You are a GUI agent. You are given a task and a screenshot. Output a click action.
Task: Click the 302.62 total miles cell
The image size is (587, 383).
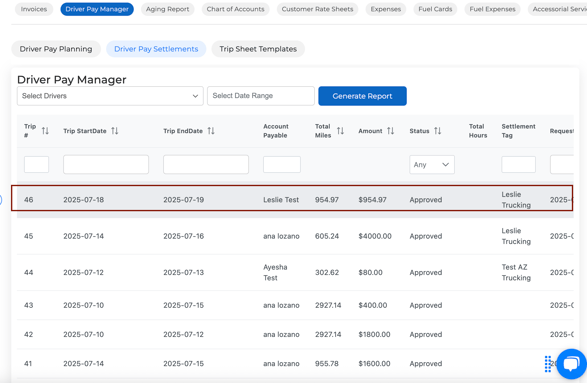coord(327,273)
